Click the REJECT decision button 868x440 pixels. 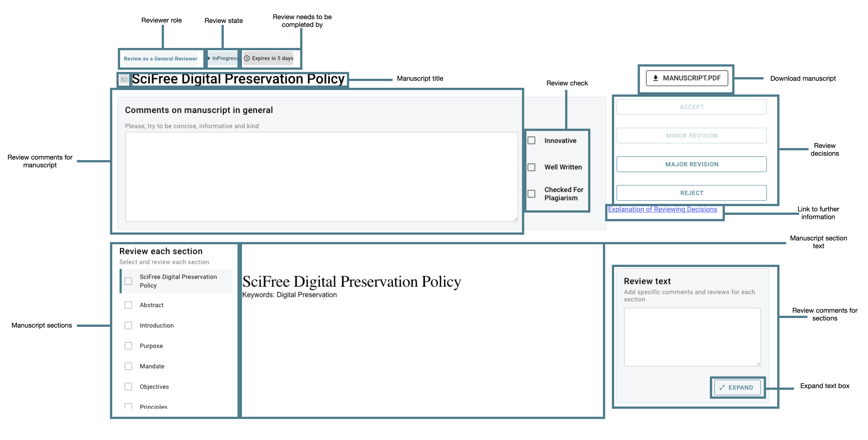click(691, 193)
